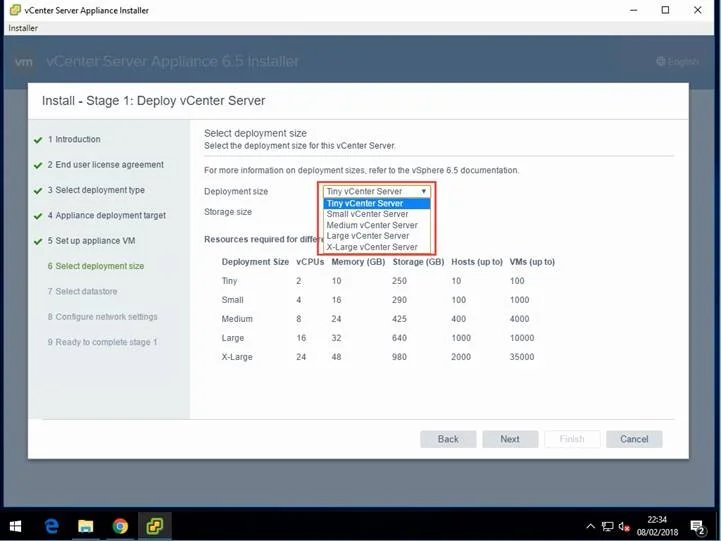Click the vCenter installer taskbar icon

[154, 526]
